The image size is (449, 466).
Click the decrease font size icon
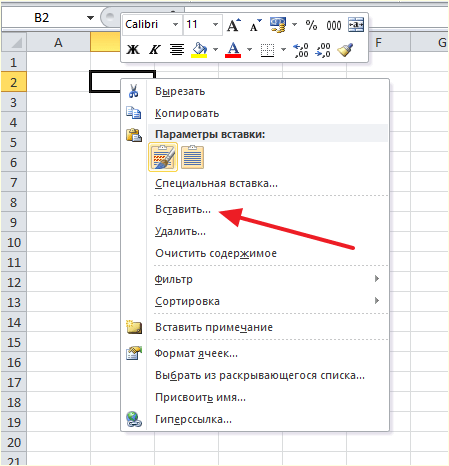[255, 25]
